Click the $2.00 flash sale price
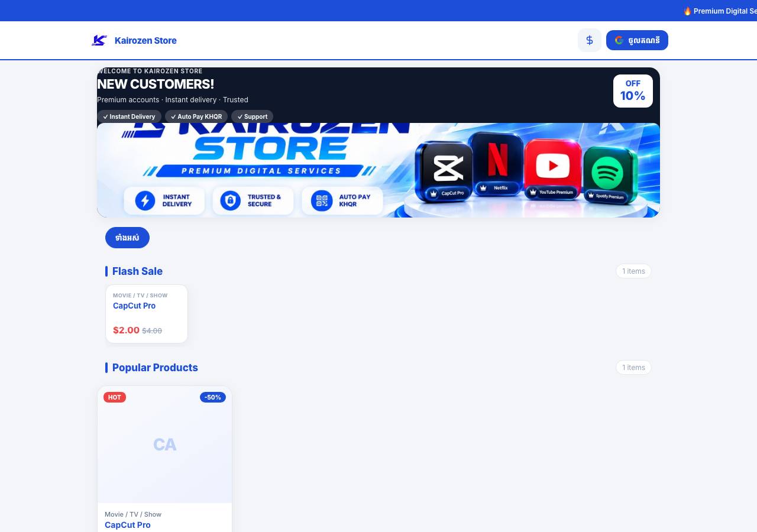Viewport: 757px width, 532px height. pos(126,330)
